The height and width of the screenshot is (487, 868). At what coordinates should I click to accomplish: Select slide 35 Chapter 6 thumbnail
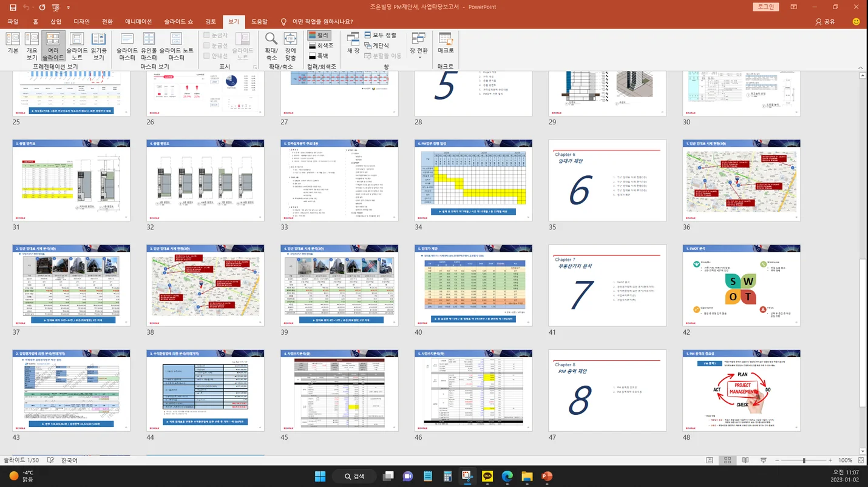pyautogui.click(x=608, y=180)
